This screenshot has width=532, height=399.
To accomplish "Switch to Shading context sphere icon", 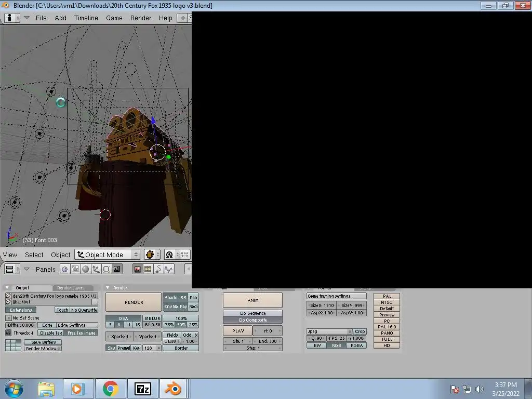I will 86,269.
